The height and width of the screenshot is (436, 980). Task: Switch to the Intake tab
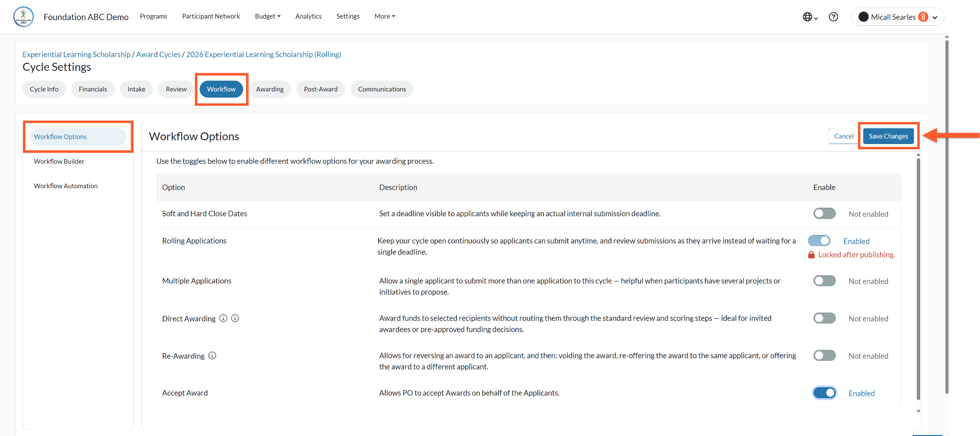(136, 89)
